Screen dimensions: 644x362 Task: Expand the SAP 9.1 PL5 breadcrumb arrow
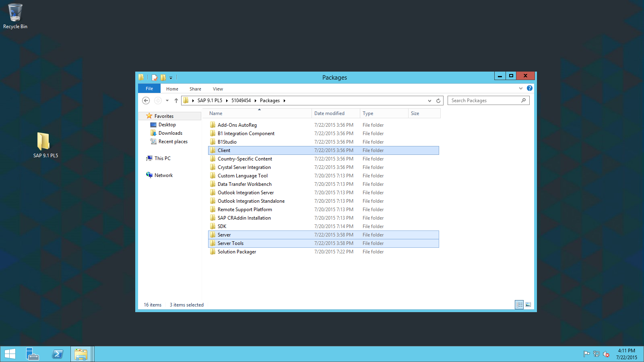pos(227,101)
